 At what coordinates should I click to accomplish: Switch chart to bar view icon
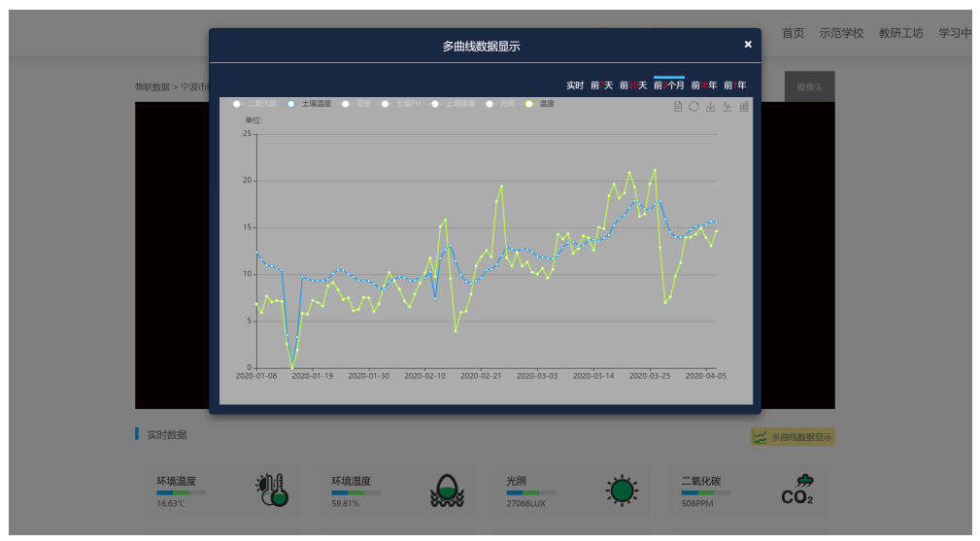[744, 106]
